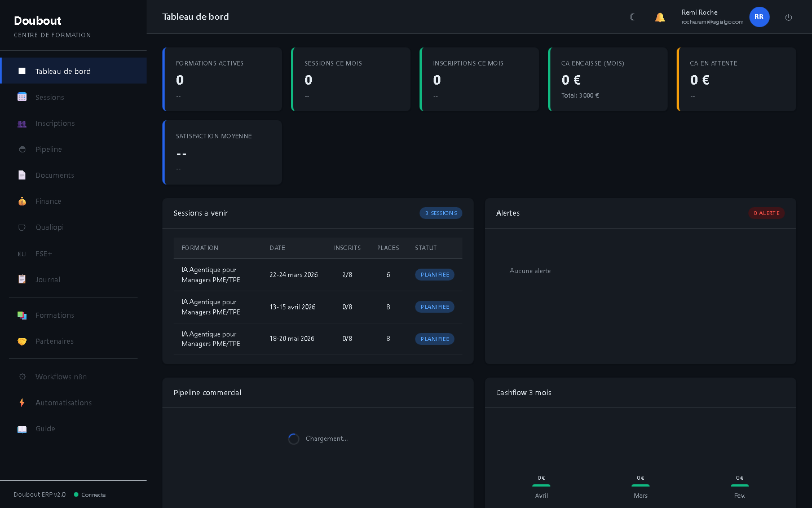Toggle dark mode with the moon icon

(x=632, y=17)
